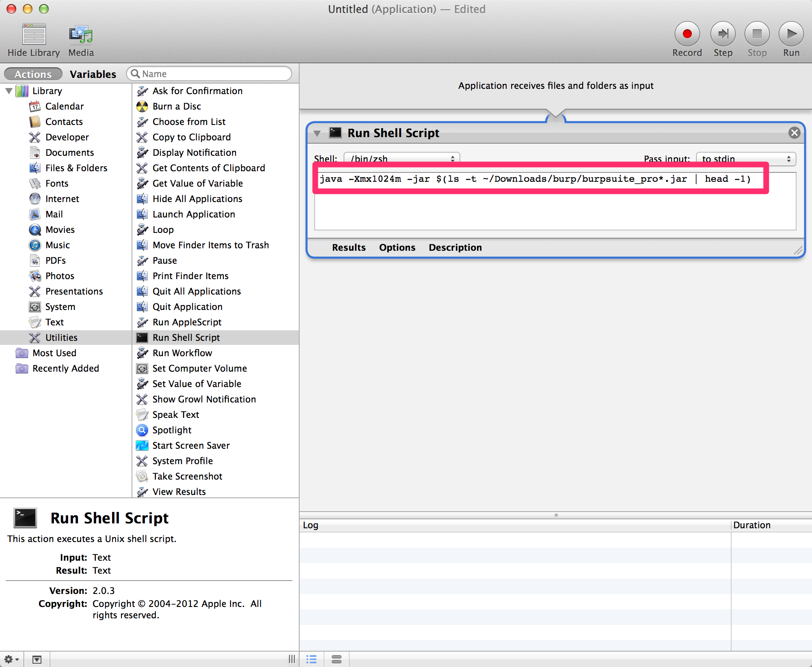The image size is (812, 667).
Task: Show the Results tab of action
Action: (x=348, y=247)
